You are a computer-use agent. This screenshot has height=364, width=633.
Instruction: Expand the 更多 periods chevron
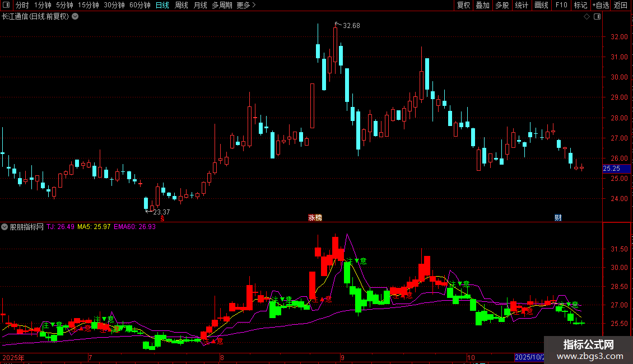click(254, 5)
